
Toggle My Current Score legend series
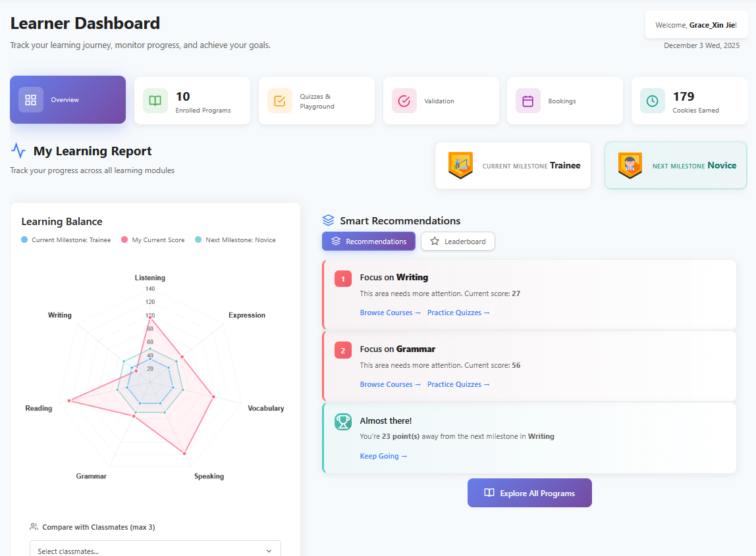pos(153,240)
